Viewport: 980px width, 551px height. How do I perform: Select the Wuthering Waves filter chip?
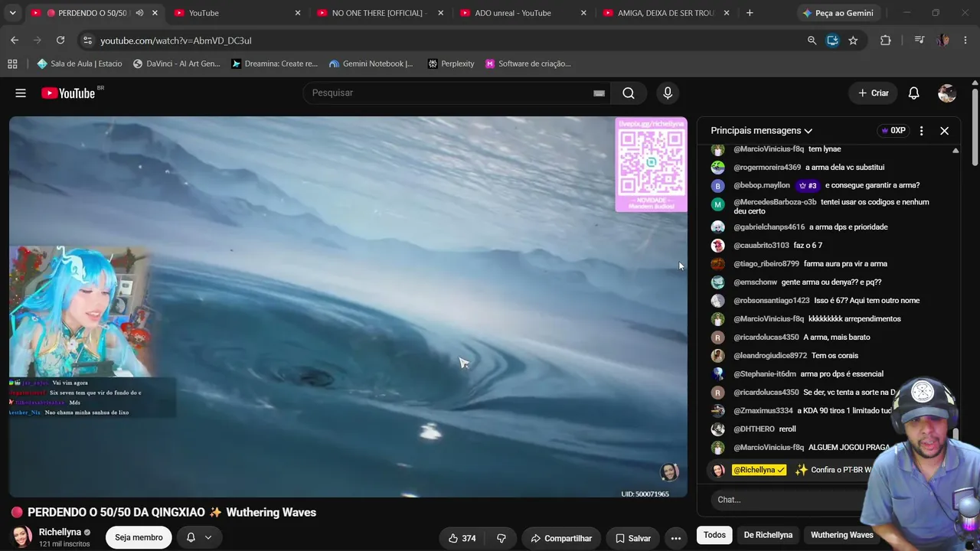(841, 535)
